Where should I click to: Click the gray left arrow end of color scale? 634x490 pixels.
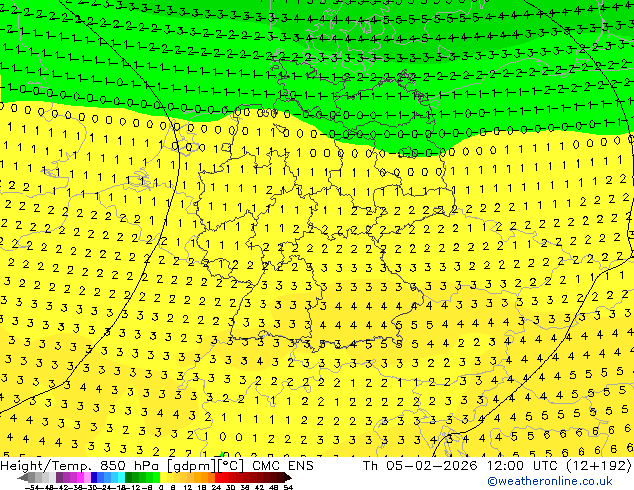point(23,477)
